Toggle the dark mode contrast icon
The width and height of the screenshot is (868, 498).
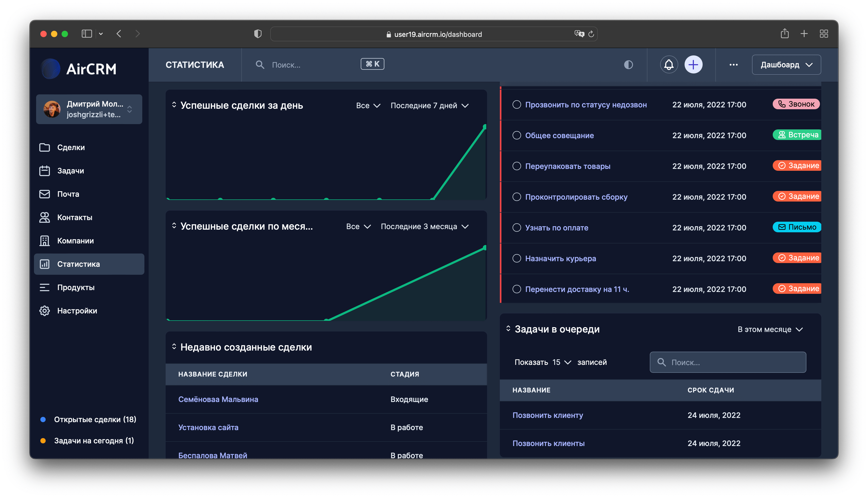628,65
